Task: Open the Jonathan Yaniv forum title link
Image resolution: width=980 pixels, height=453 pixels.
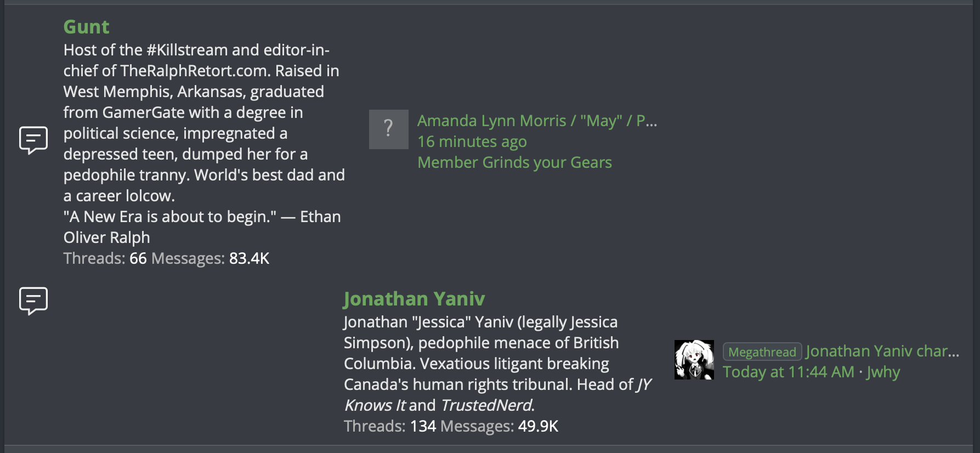Action: click(414, 299)
